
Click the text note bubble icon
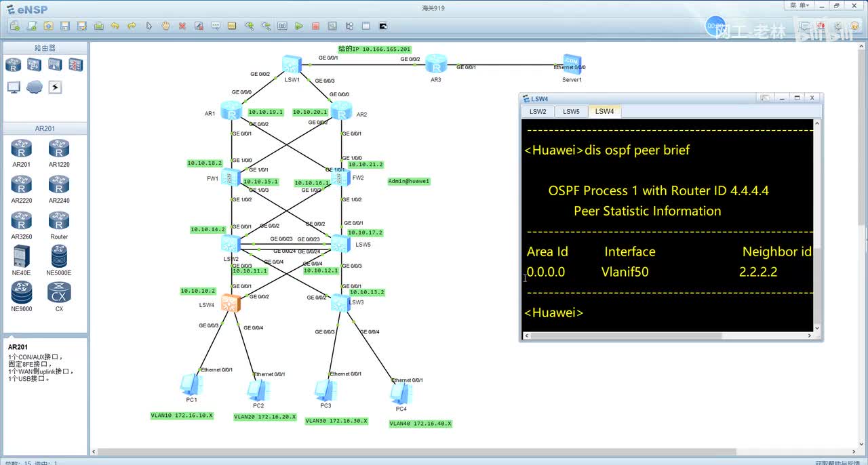point(216,26)
